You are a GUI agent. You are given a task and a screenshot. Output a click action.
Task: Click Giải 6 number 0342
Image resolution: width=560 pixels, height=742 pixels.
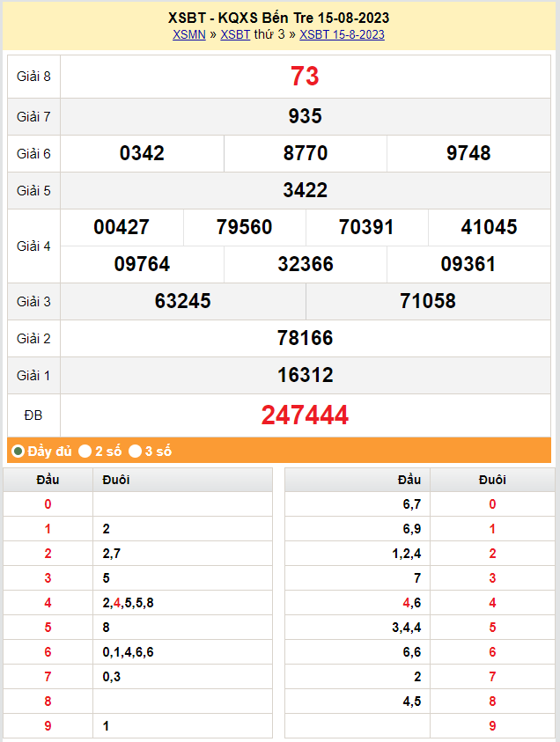[142, 153]
